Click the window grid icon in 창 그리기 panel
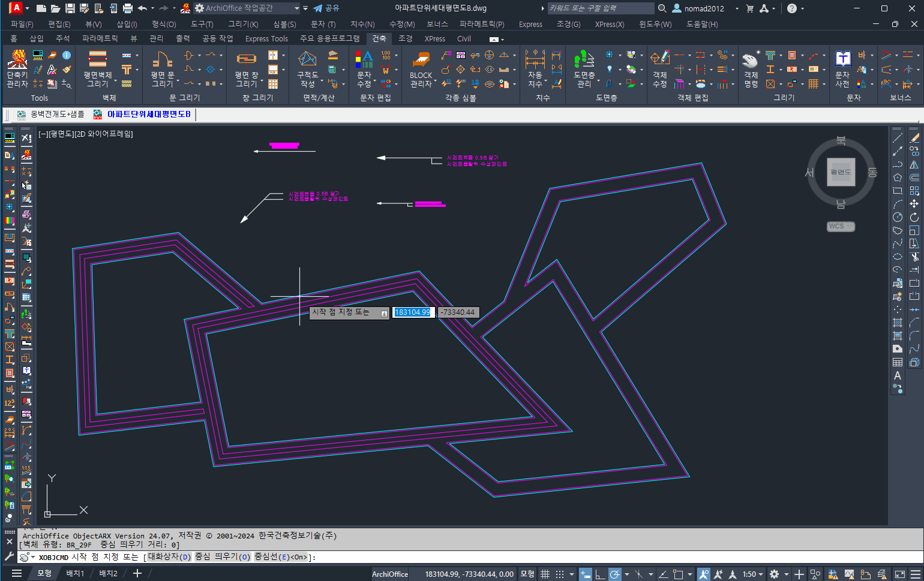Screen dimensions: 924x581 click(x=273, y=84)
